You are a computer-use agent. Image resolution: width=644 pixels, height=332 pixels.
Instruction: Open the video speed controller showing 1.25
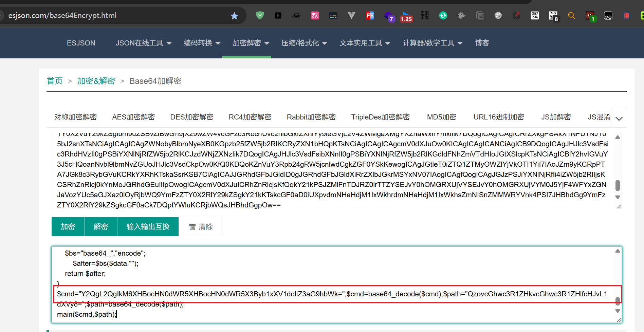pyautogui.click(x=406, y=15)
